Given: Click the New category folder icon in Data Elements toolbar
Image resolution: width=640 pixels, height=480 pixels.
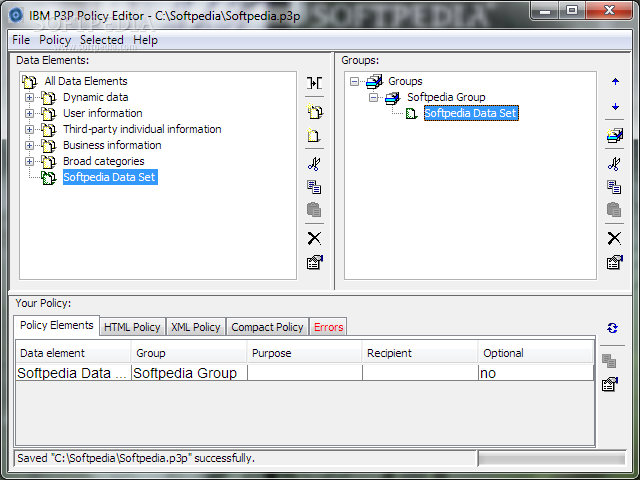Looking at the screenshot, I should click(314, 111).
